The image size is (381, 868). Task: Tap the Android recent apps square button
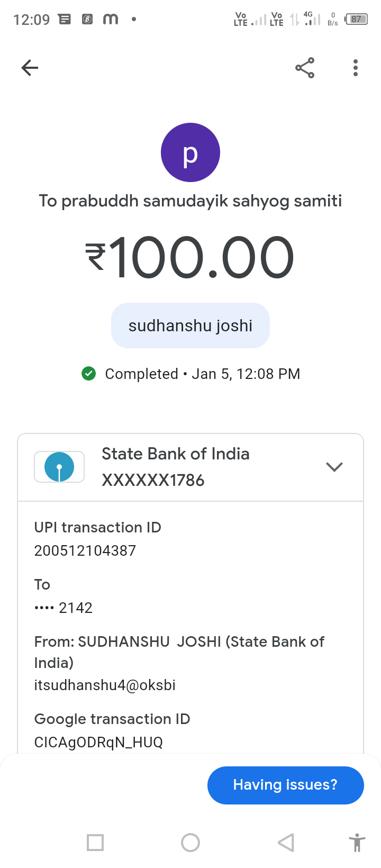95,842
